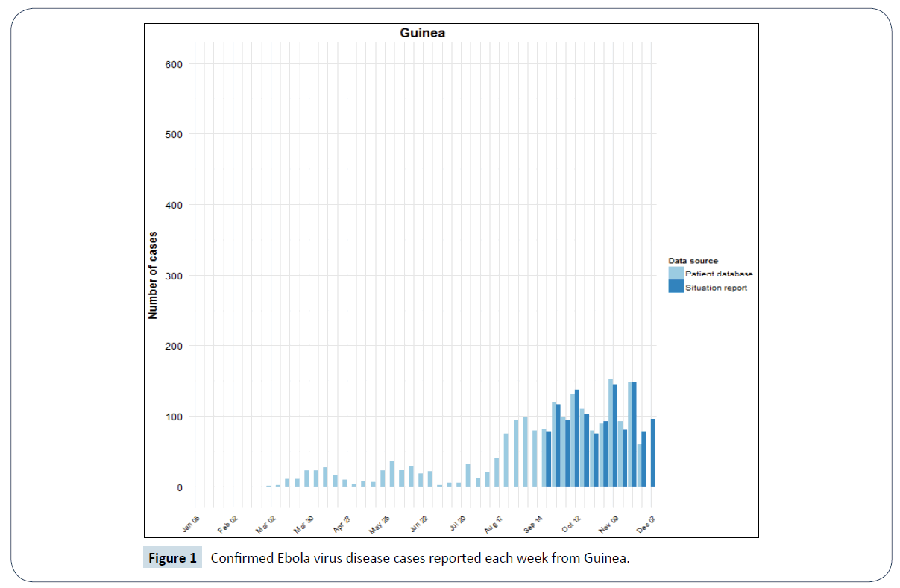Click the 100 y-axis tick label
900x588 pixels.
pyautogui.click(x=174, y=417)
